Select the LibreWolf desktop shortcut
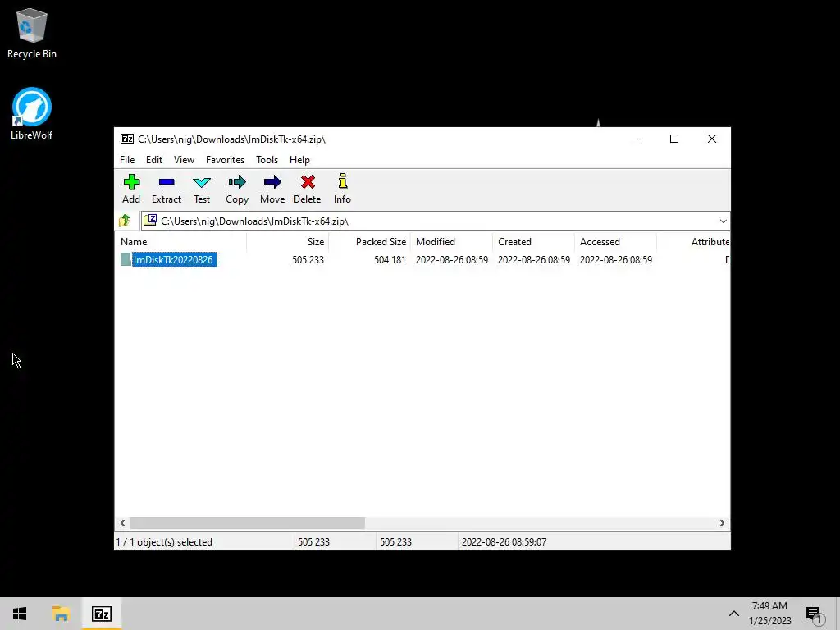 tap(32, 114)
